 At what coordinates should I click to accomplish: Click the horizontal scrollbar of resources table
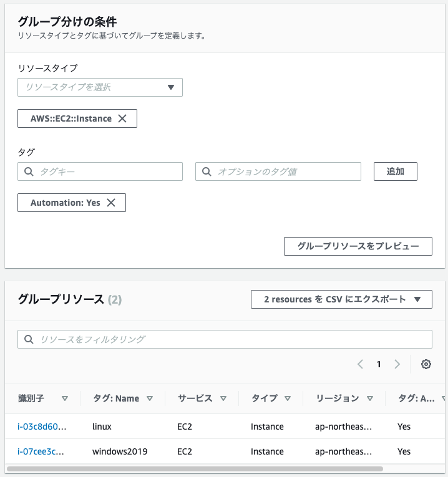(x=195, y=469)
